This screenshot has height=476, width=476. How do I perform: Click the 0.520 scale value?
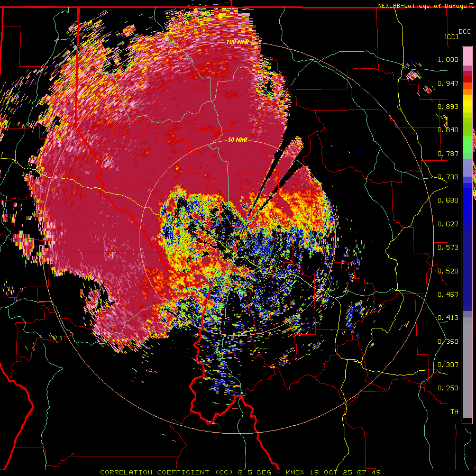coord(448,271)
